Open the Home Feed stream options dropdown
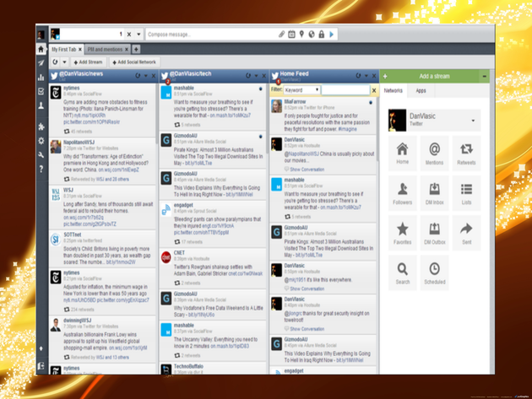 366,76
